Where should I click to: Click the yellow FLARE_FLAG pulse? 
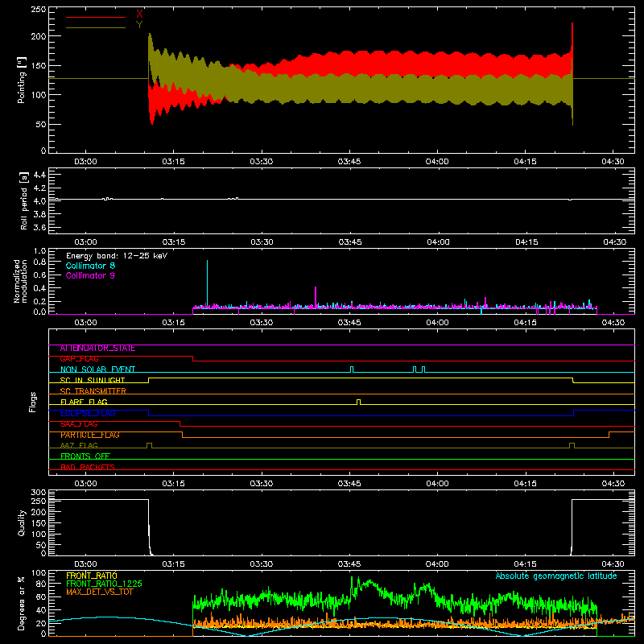click(358, 402)
